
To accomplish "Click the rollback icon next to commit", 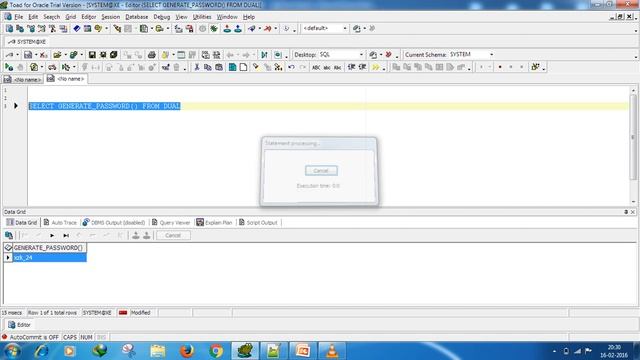I will point(238,29).
